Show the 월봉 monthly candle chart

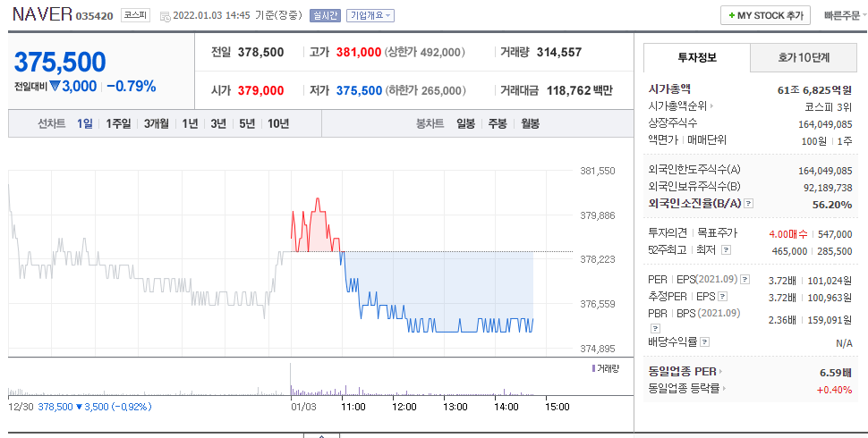[530, 123]
